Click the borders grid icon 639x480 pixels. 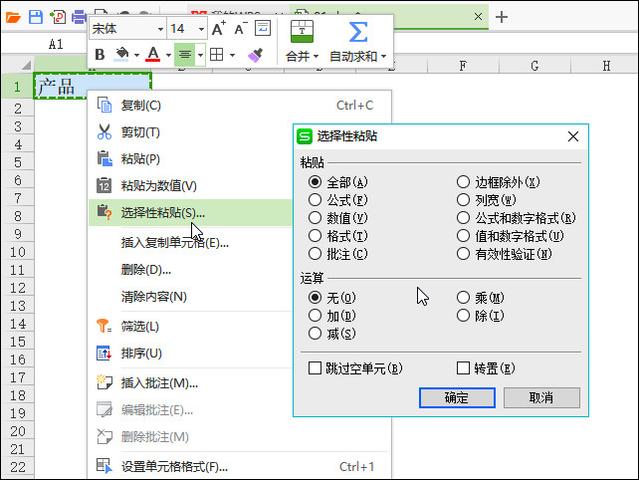pyautogui.click(x=216, y=54)
